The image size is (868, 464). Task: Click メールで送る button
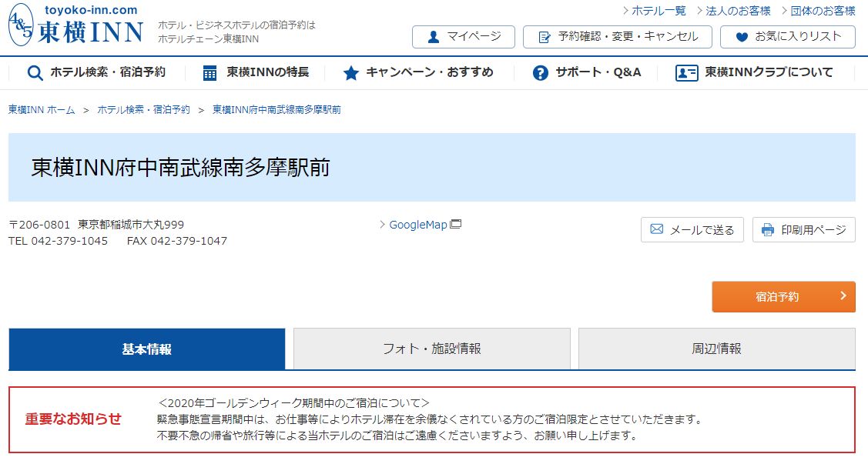point(692,229)
